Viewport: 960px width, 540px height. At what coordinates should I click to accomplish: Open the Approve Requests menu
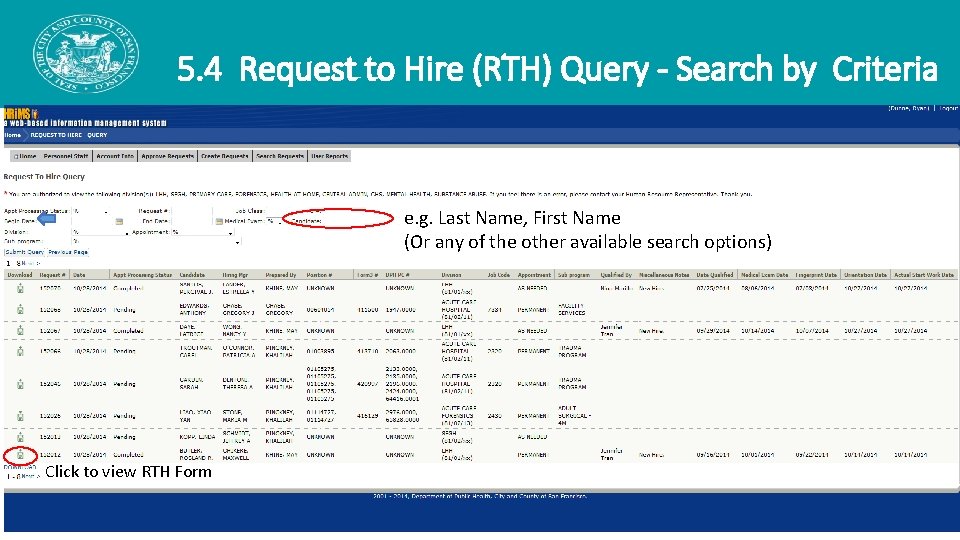click(x=167, y=156)
